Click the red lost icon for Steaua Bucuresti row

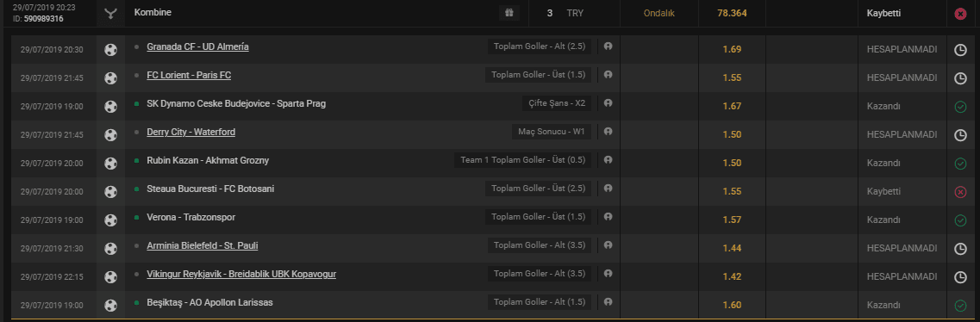pyautogui.click(x=960, y=192)
